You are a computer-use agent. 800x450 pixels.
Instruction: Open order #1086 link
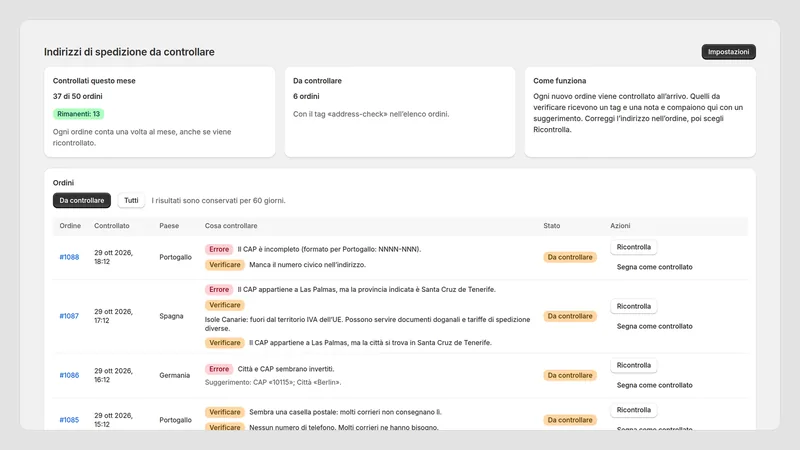tap(69, 376)
